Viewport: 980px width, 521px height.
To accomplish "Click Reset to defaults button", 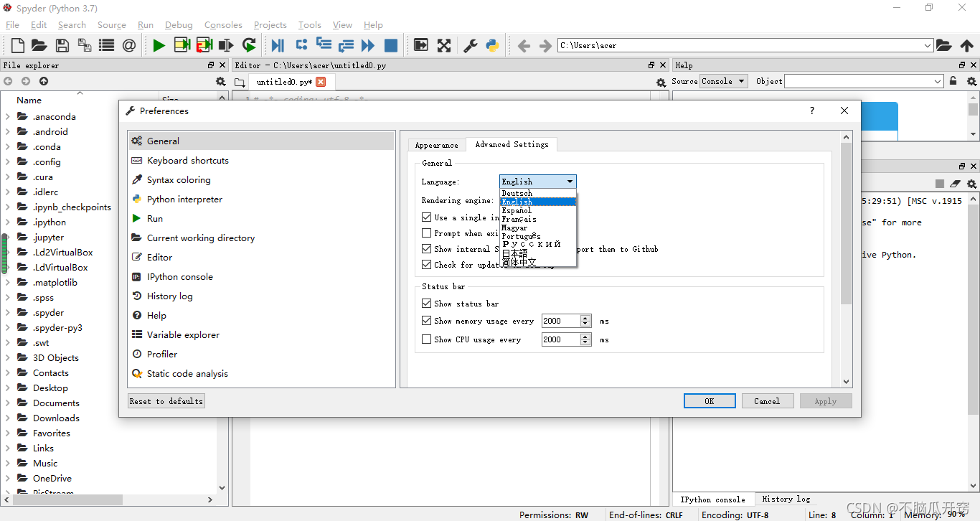I will click(x=166, y=401).
